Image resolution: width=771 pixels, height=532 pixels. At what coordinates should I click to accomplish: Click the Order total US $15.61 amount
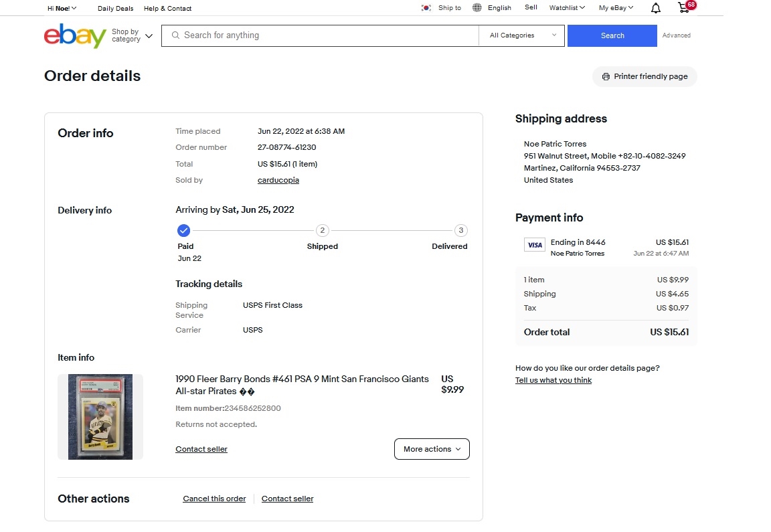coord(669,332)
